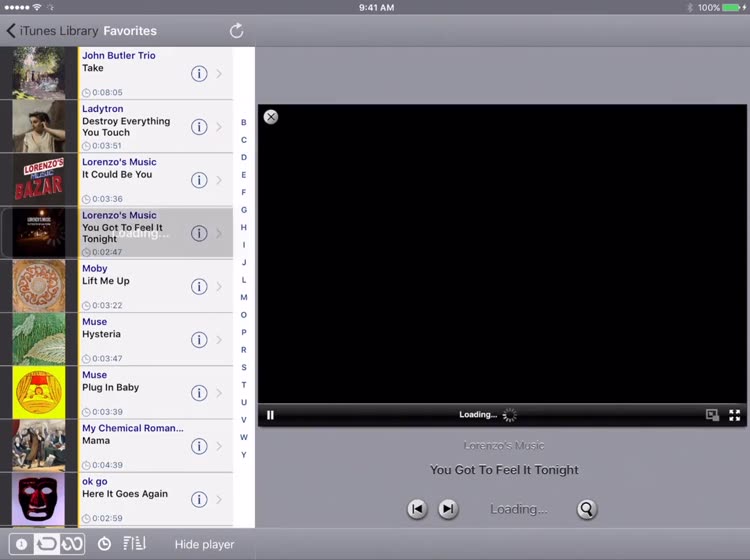Open info for ok go Here It Goes Again
Image resolution: width=750 pixels, height=560 pixels.
(199, 500)
